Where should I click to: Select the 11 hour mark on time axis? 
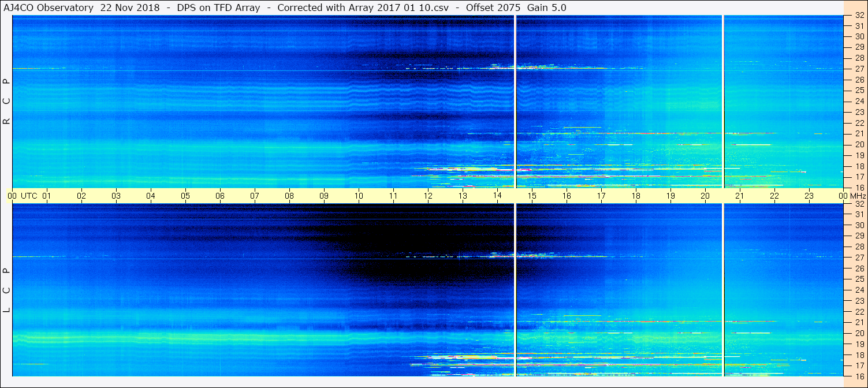[x=393, y=196]
